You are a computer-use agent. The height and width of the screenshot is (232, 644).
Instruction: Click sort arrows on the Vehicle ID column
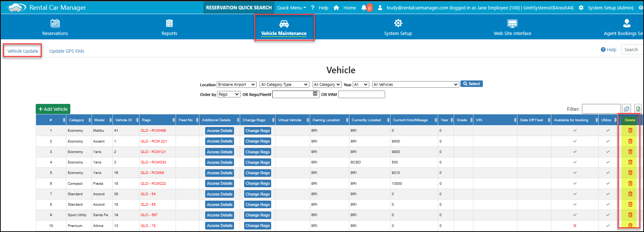click(x=137, y=120)
